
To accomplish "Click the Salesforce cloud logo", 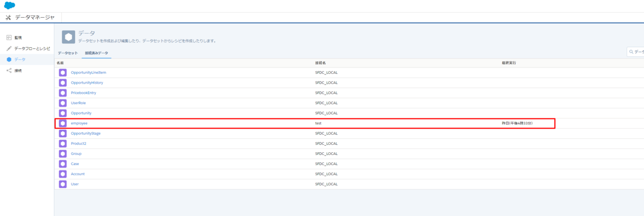I will tap(10, 5).
